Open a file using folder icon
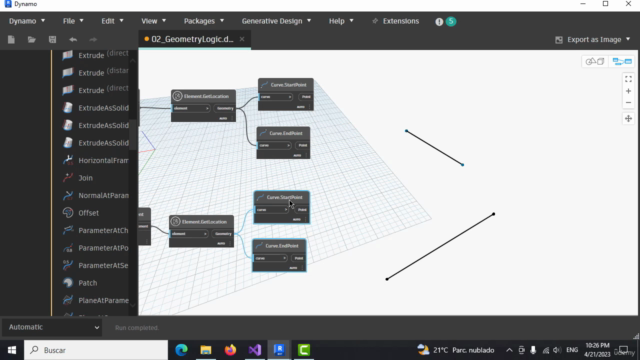Screen dimensions: 640x360 pyautogui.click(x=31, y=40)
